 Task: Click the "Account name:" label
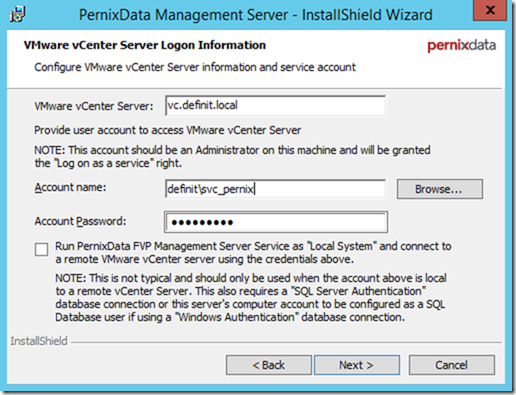click(x=70, y=187)
